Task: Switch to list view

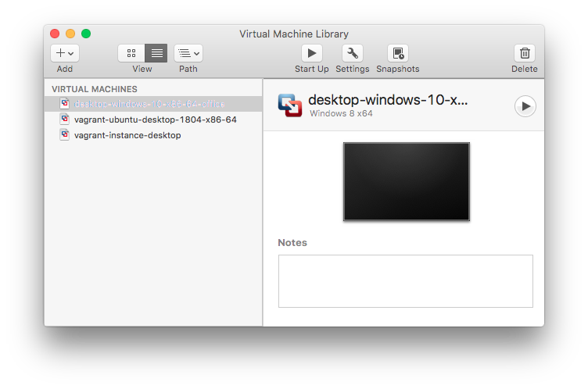Action: coord(156,53)
